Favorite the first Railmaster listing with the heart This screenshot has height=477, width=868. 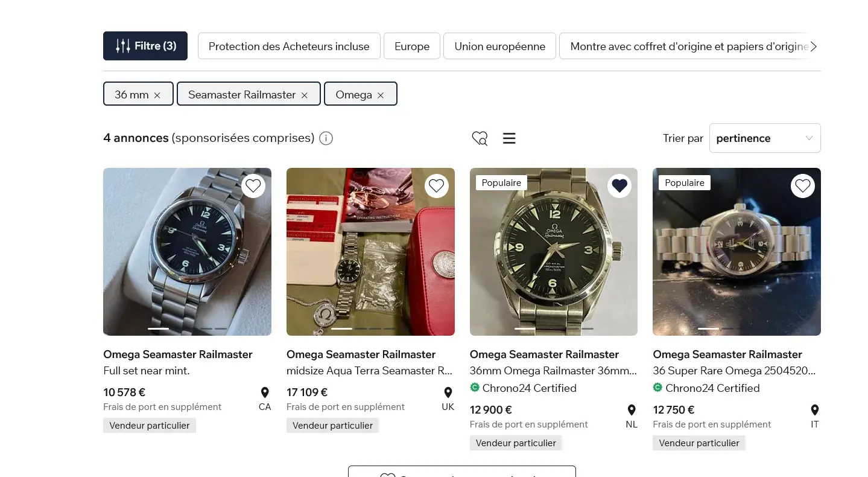tap(253, 185)
